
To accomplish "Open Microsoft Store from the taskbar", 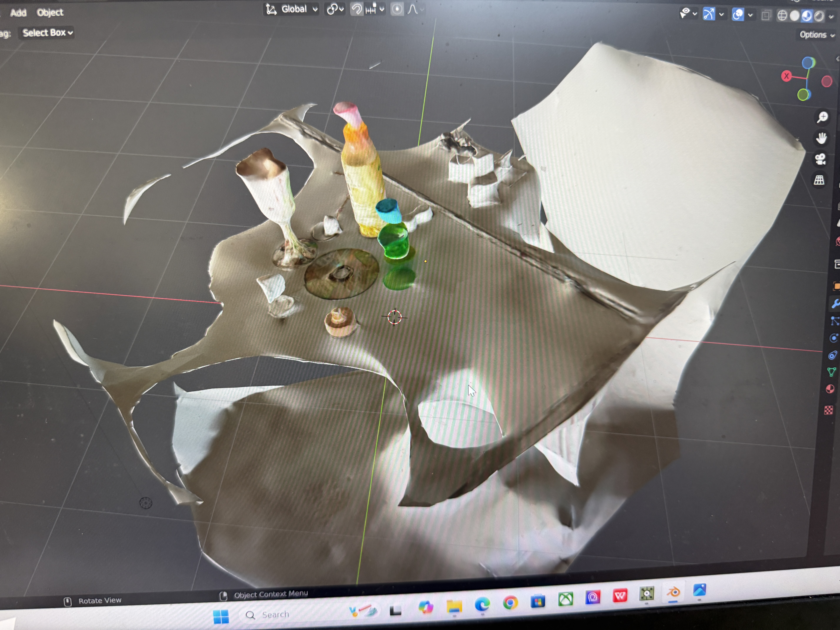I will [x=538, y=601].
